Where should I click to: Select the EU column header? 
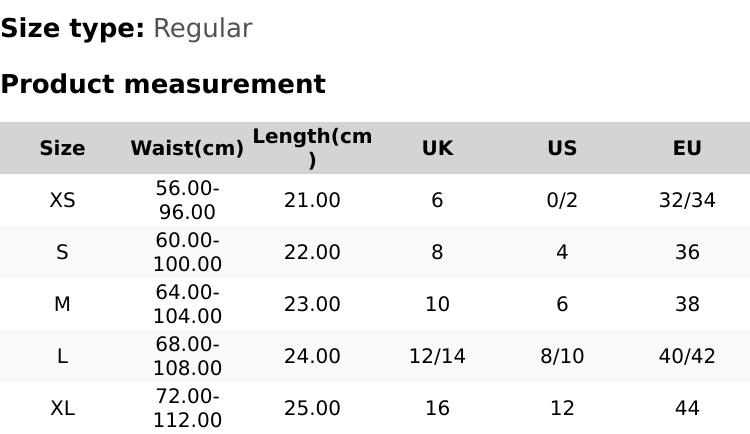[687, 148]
